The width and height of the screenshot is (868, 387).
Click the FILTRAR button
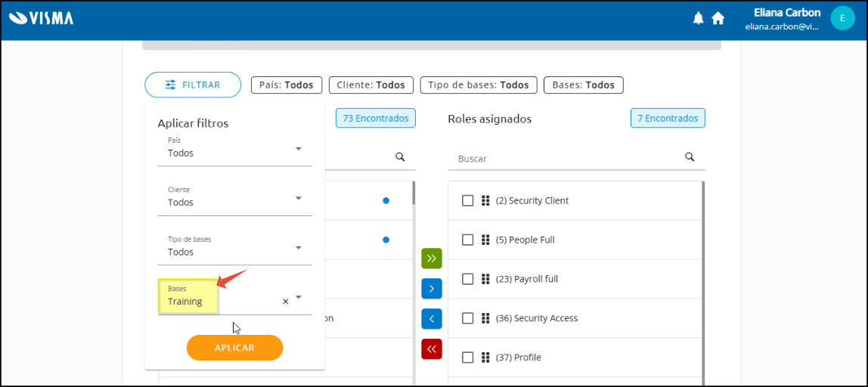(x=193, y=85)
